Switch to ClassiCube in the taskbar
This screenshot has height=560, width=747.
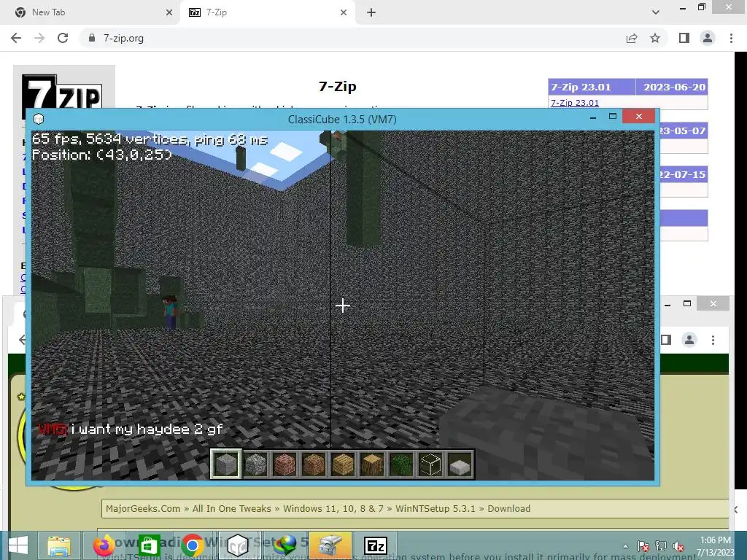[238, 545]
